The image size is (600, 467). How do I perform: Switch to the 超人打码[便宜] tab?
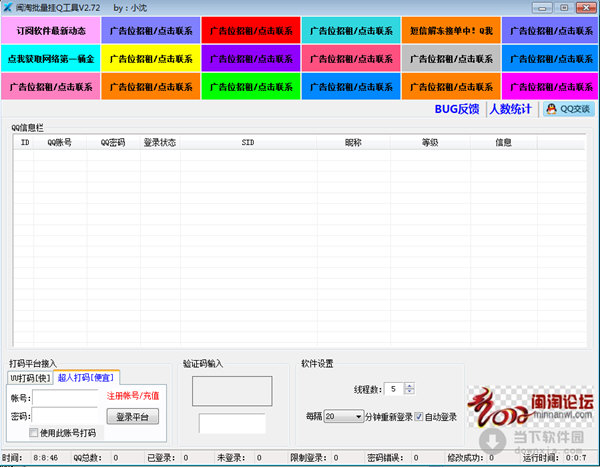tap(86, 378)
